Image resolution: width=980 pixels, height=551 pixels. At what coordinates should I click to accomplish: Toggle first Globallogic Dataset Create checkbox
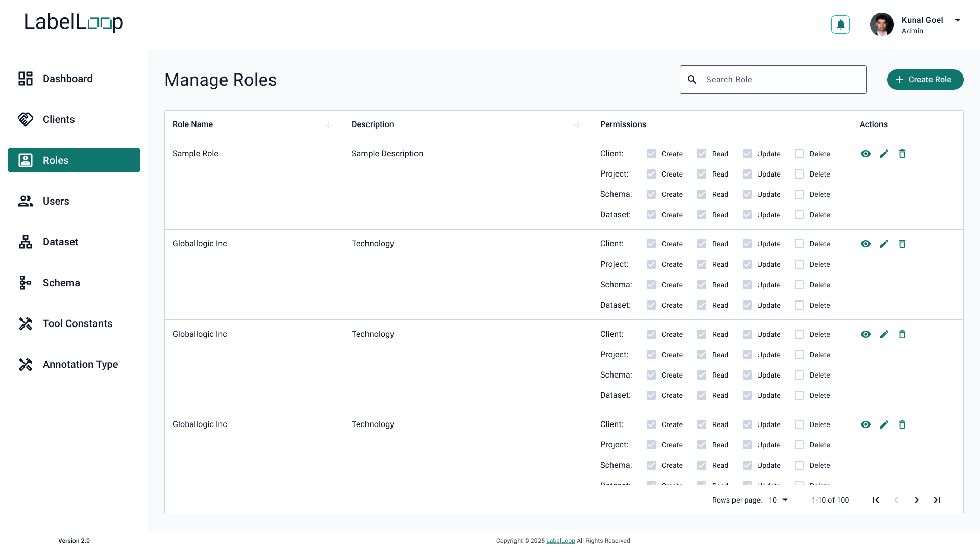[x=651, y=305]
